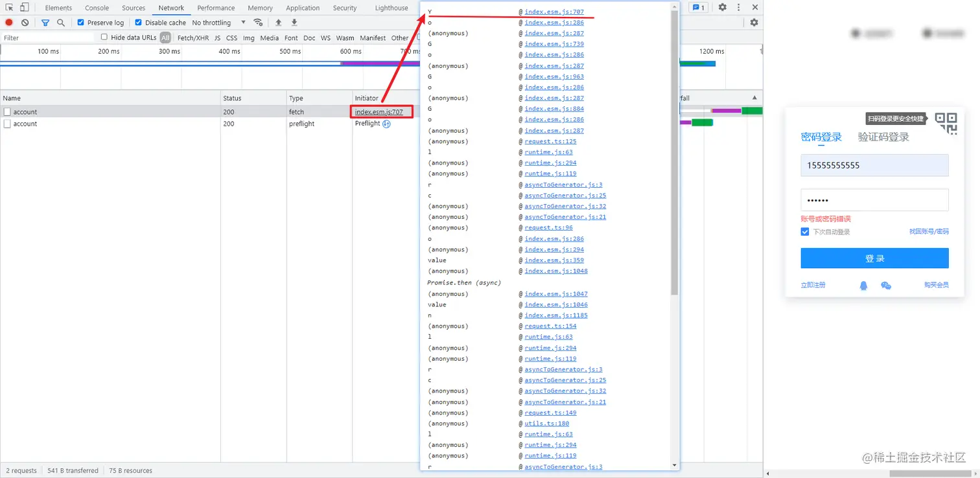Screen dimensions: 980x478
Task: Select the Network tab
Action: click(x=171, y=8)
